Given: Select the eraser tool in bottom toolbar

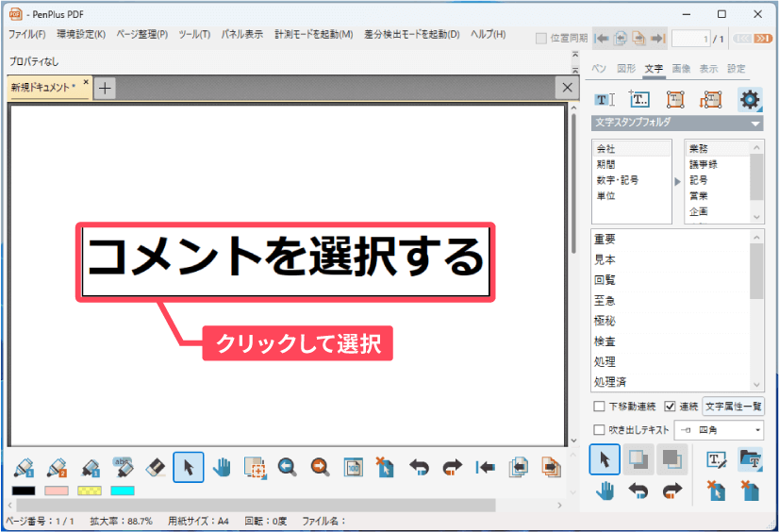Looking at the screenshot, I should point(157,467).
